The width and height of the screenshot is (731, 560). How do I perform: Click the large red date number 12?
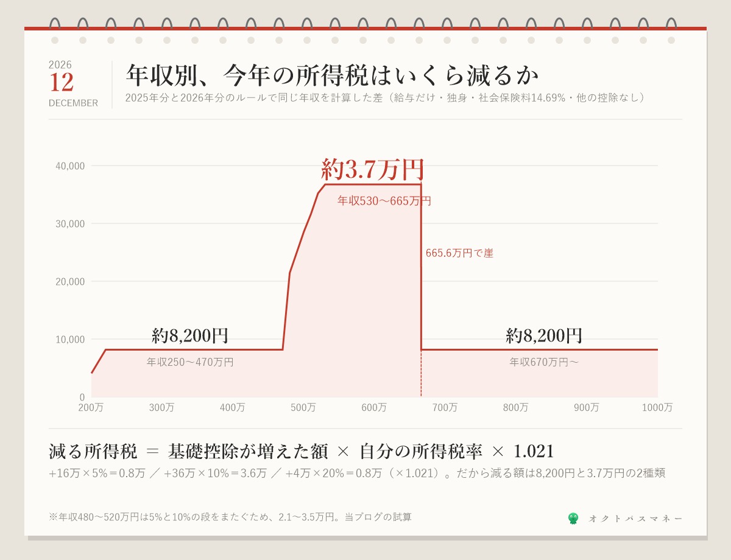[x=62, y=82]
